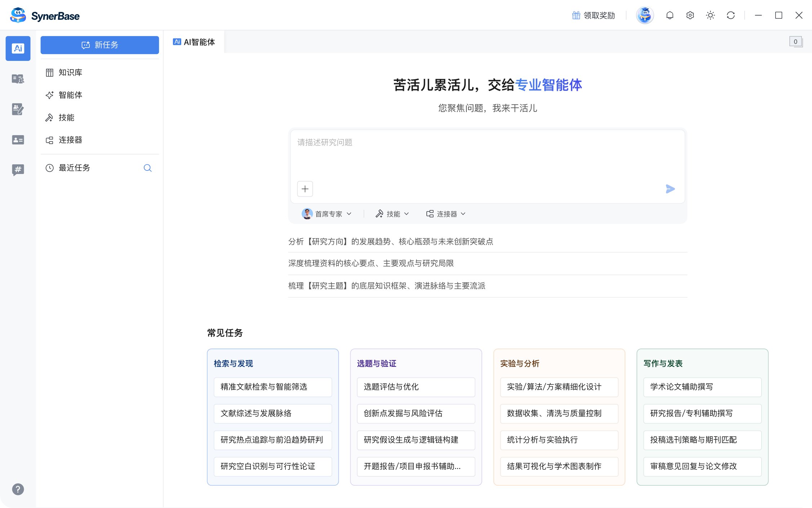Screen dimensions: 812x508
Task: Start a 新任务 new task
Action: pos(99,45)
